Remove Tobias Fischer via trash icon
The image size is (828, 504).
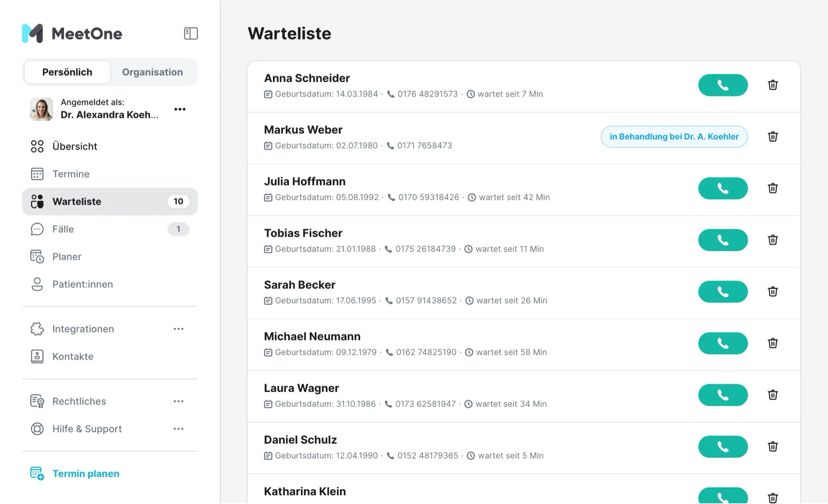click(x=773, y=240)
